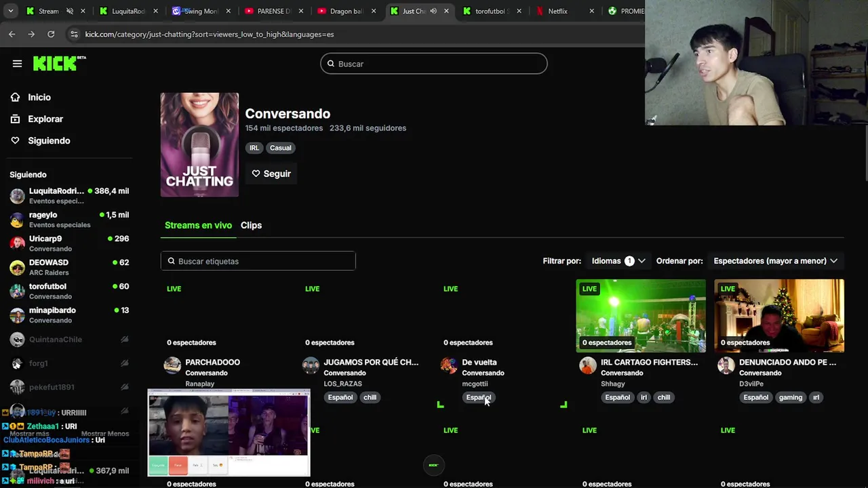Viewport: 868px width, 488px height.
Task: Switch to LuquitaRod browser tab
Action: pyautogui.click(x=128, y=11)
